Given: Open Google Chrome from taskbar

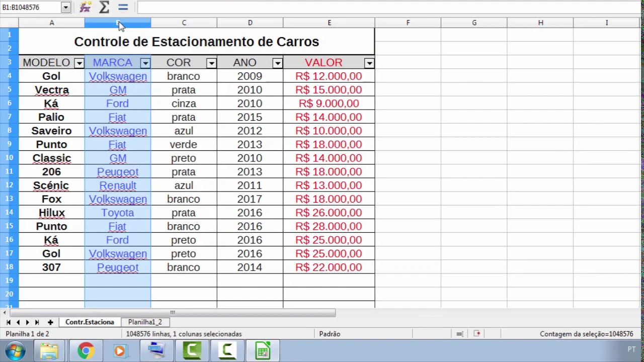Looking at the screenshot, I should [86, 350].
